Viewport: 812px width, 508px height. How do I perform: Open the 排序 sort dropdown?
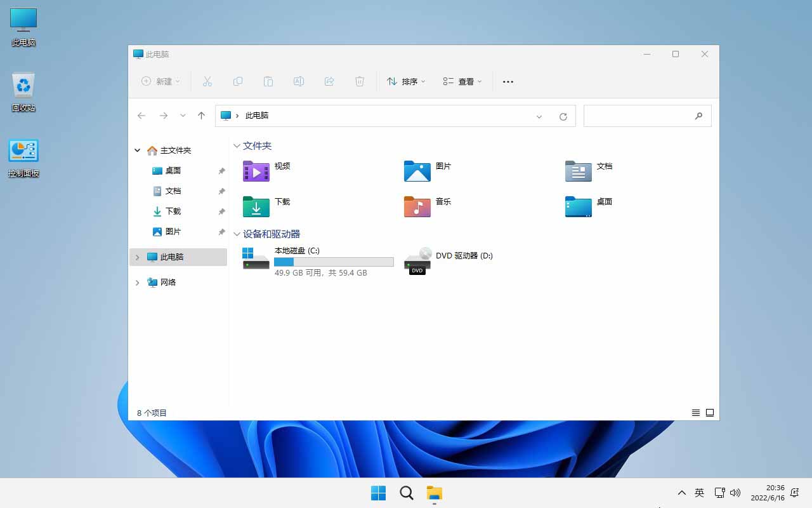pyautogui.click(x=406, y=81)
